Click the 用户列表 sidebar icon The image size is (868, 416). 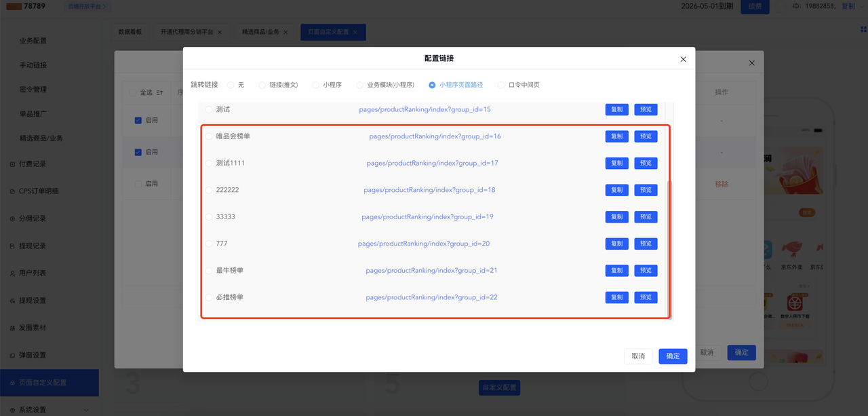point(12,273)
